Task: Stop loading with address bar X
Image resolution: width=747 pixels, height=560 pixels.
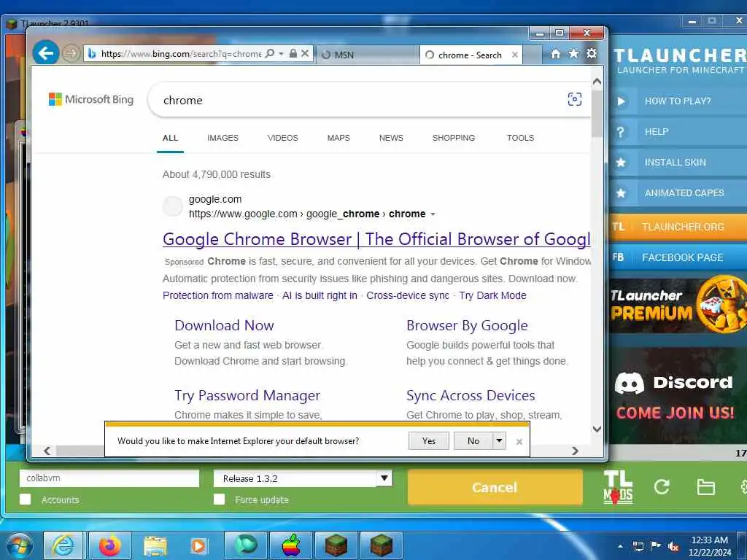Action: click(305, 53)
